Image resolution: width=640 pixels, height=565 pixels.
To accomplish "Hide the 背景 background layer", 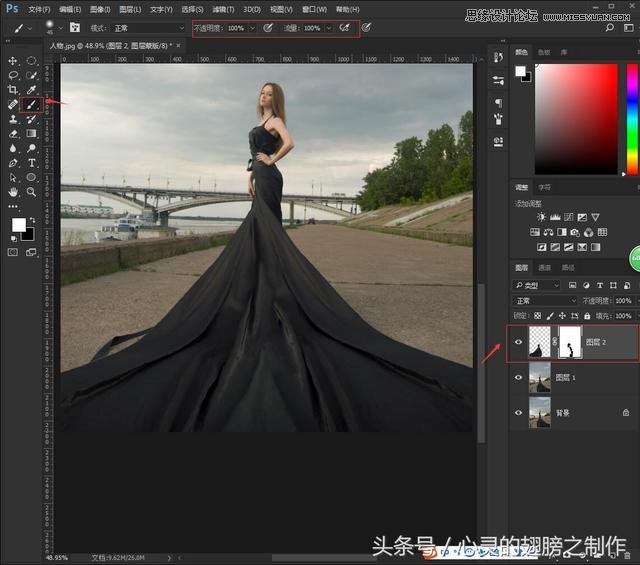I will click(518, 412).
